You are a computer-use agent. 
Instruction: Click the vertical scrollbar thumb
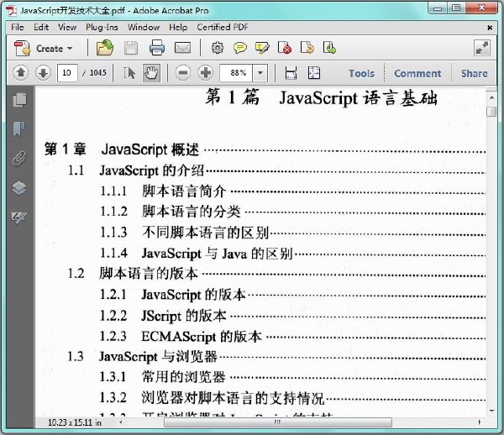click(x=491, y=112)
